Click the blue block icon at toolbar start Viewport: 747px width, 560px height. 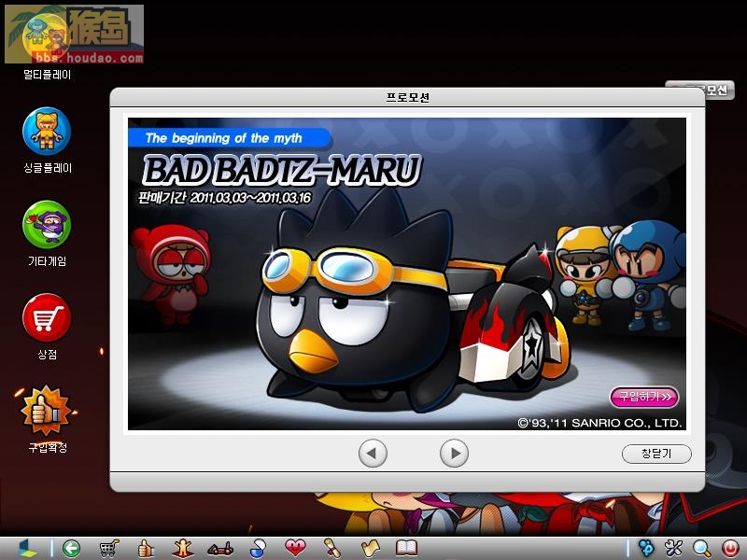[28, 549]
